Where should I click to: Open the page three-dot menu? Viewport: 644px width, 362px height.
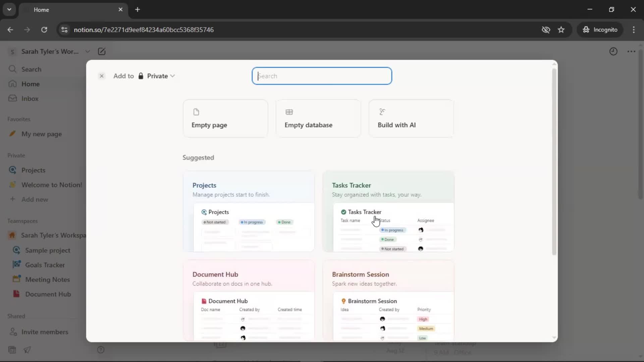click(x=631, y=52)
